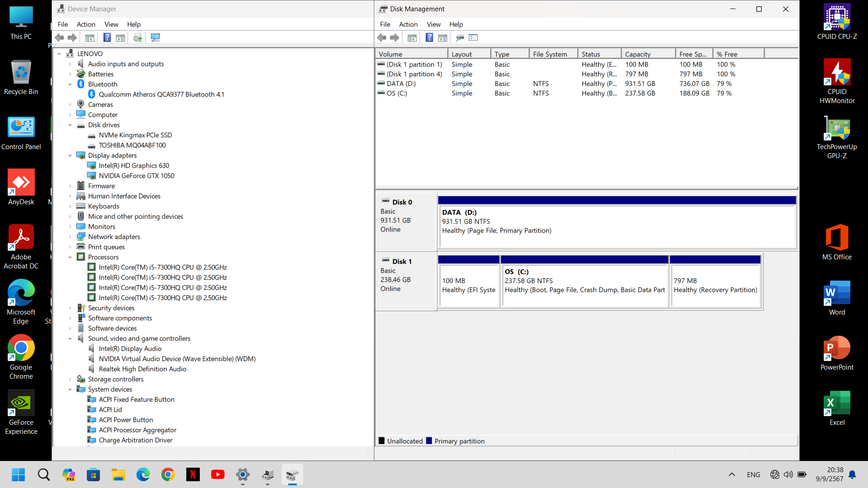This screenshot has width=868, height=488.
Task: Collapse the Bluetooth tree node
Action: point(70,84)
